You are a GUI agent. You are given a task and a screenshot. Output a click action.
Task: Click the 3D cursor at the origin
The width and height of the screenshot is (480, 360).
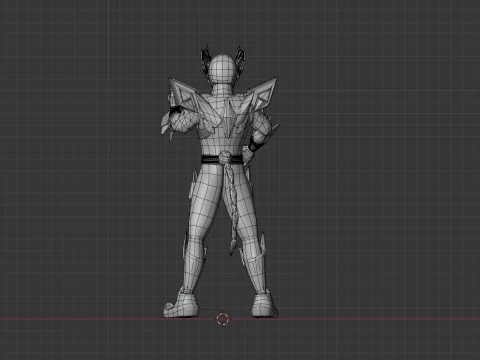[223, 319]
